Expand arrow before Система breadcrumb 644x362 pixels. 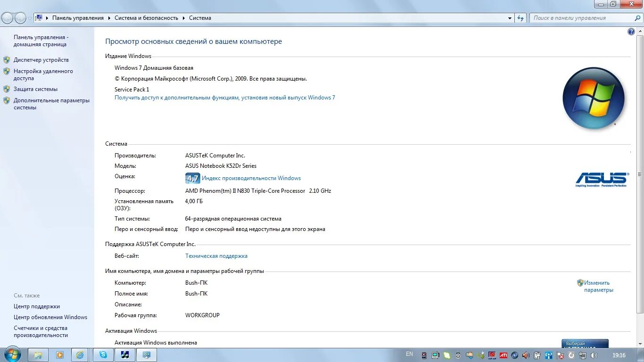pyautogui.click(x=184, y=18)
